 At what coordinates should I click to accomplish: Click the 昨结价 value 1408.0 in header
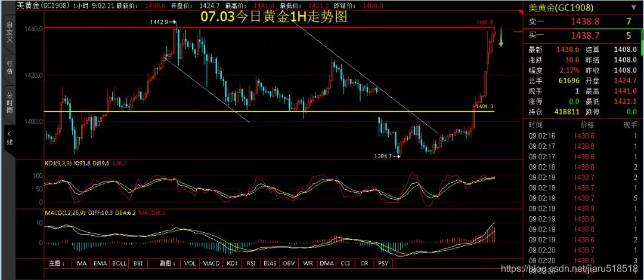click(x=373, y=6)
